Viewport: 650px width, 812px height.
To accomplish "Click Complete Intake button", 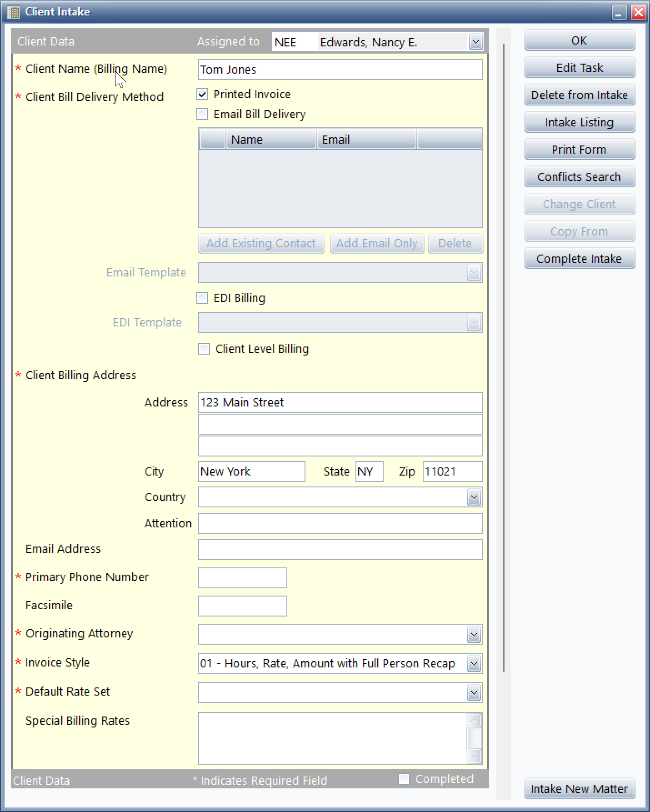I will pos(580,259).
